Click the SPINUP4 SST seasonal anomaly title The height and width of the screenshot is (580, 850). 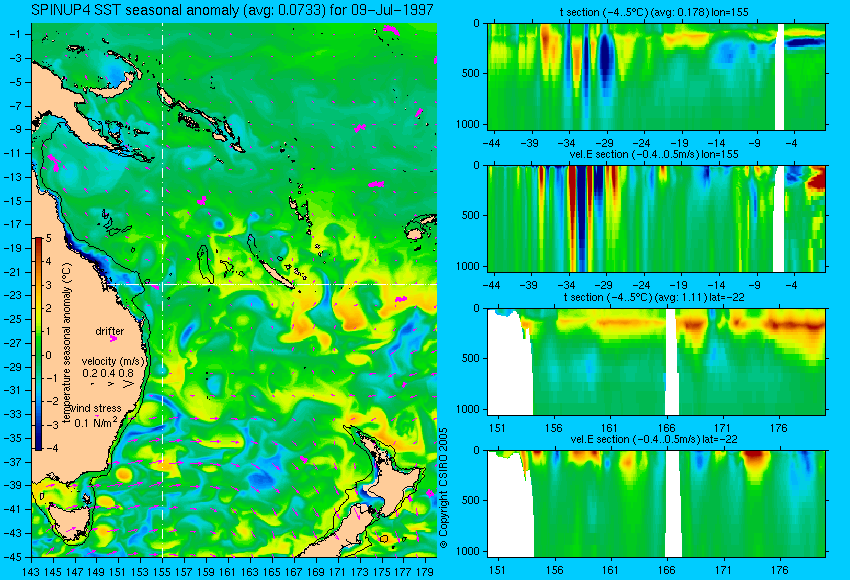click(232, 10)
